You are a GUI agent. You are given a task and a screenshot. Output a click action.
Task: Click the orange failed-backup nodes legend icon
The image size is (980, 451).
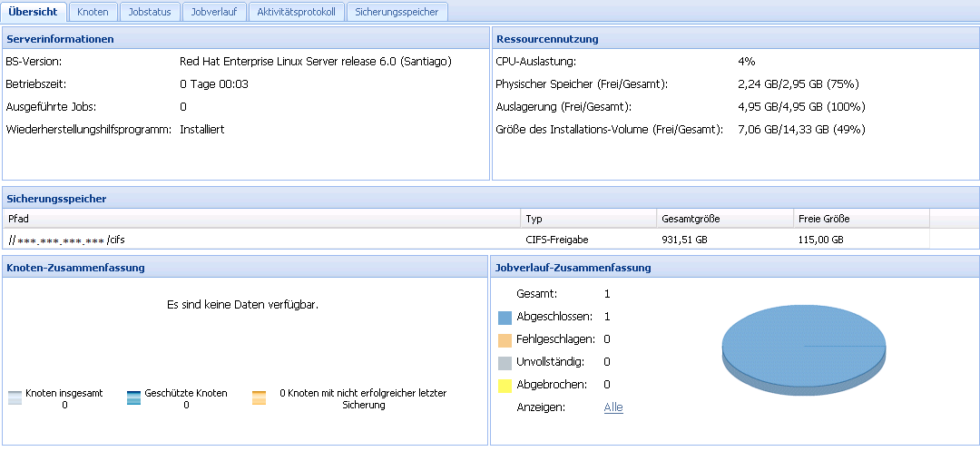pyautogui.click(x=259, y=397)
